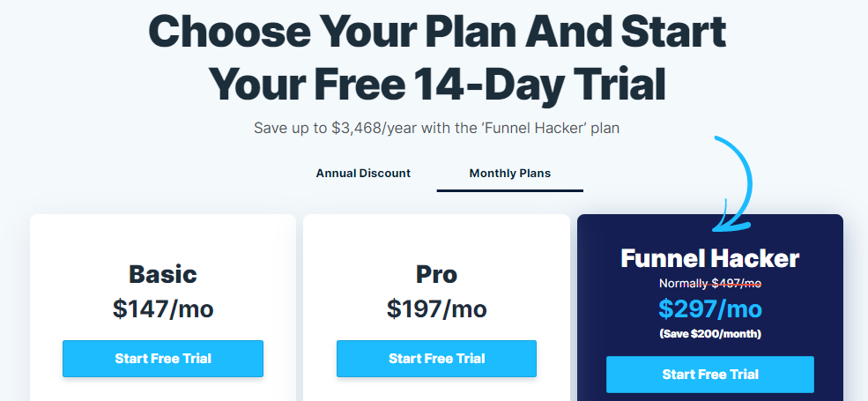Switch to the Annual Discount tab
868x401 pixels.
[x=363, y=174]
